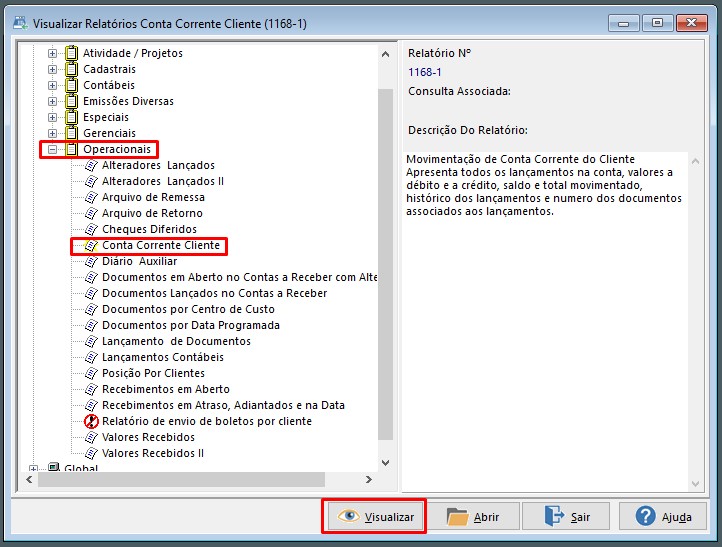Click the Abrir button
722x547 pixels.
(473, 517)
